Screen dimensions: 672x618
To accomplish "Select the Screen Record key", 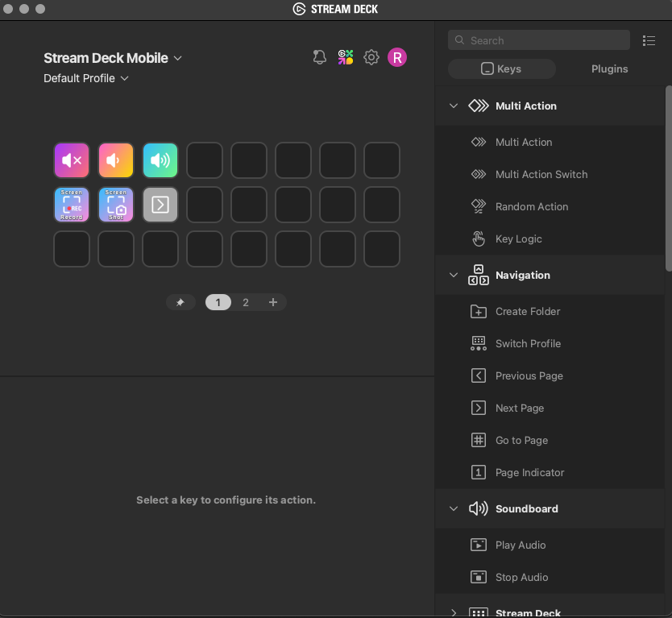I will click(72, 205).
